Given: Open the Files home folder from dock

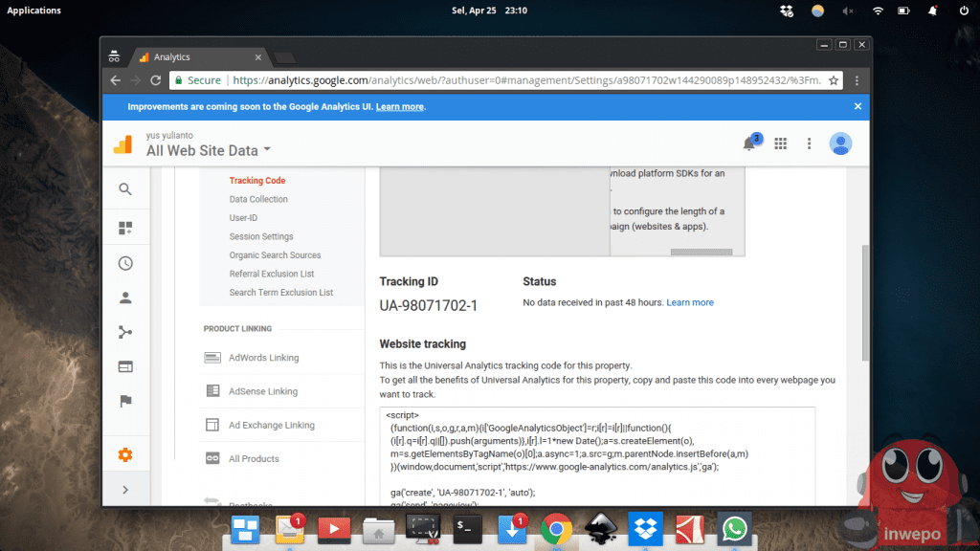Looking at the screenshot, I should pos(378,531).
